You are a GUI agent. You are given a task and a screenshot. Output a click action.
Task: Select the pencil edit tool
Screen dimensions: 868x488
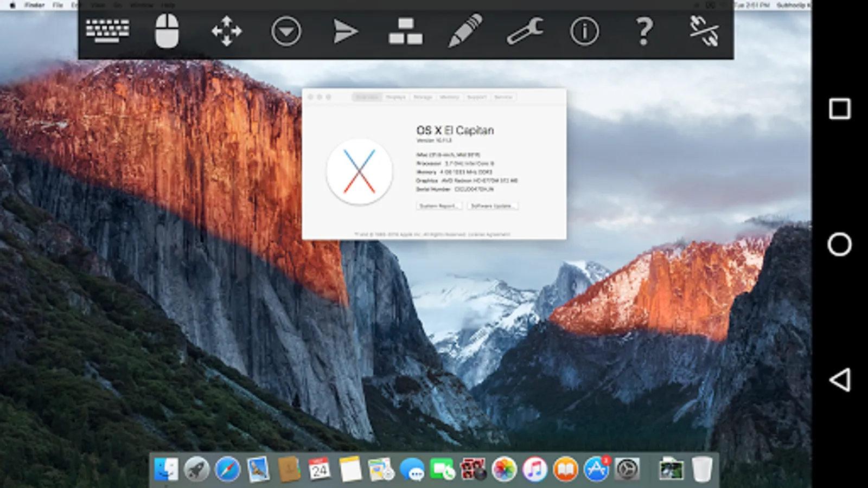(x=465, y=31)
